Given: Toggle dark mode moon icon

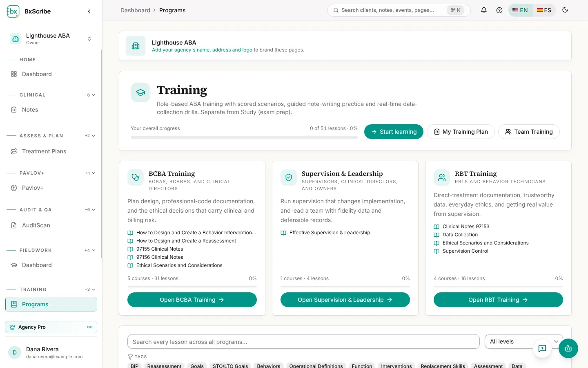Looking at the screenshot, I should pos(565,10).
